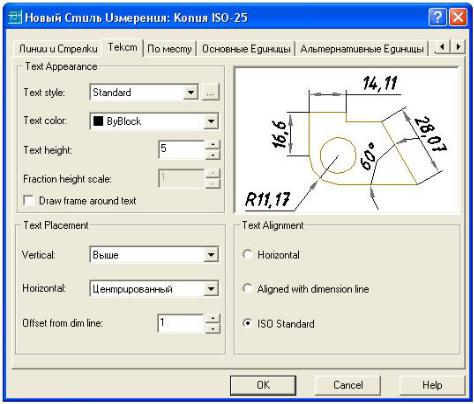Image resolution: width=474 pixels, height=404 pixels.
Task: Click the 'Offset from dim line:' label
Action: [x=62, y=323]
